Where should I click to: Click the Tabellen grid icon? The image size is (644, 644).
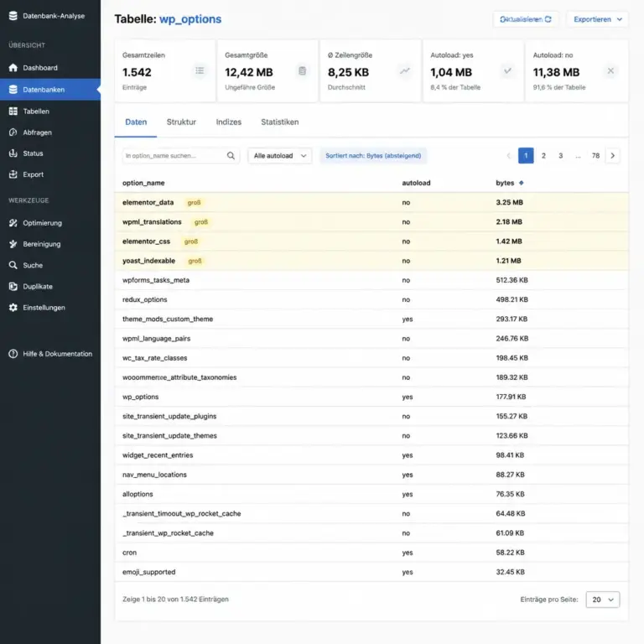click(13, 111)
